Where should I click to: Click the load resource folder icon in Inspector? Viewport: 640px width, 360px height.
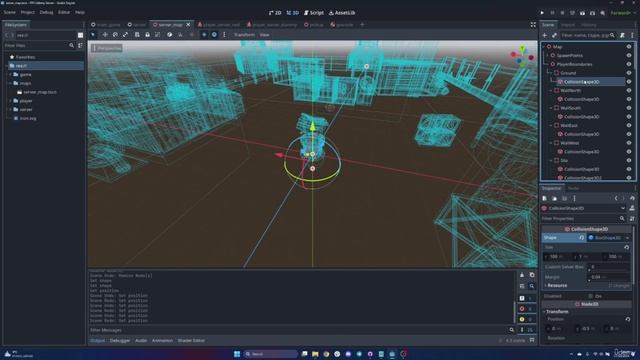(554, 198)
